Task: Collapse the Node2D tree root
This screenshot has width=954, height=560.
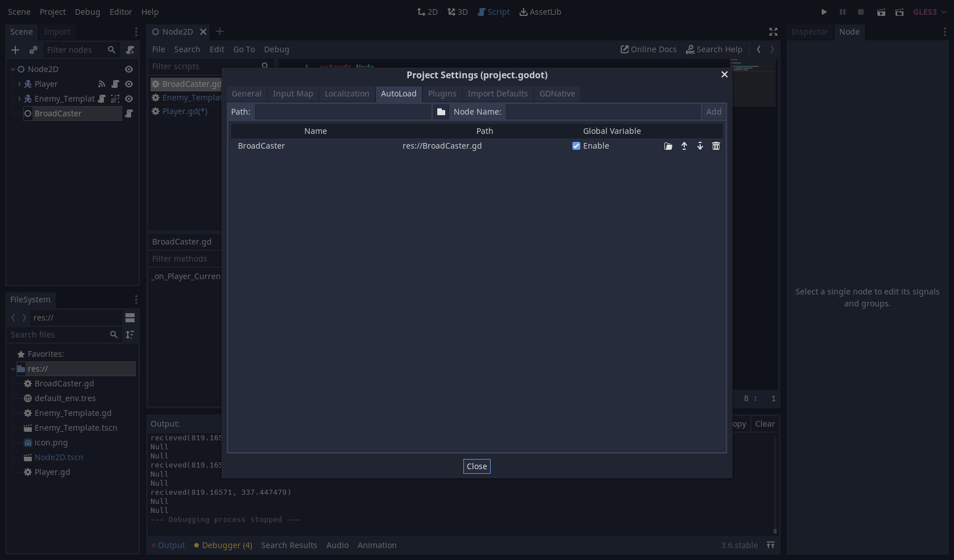Action: point(13,69)
